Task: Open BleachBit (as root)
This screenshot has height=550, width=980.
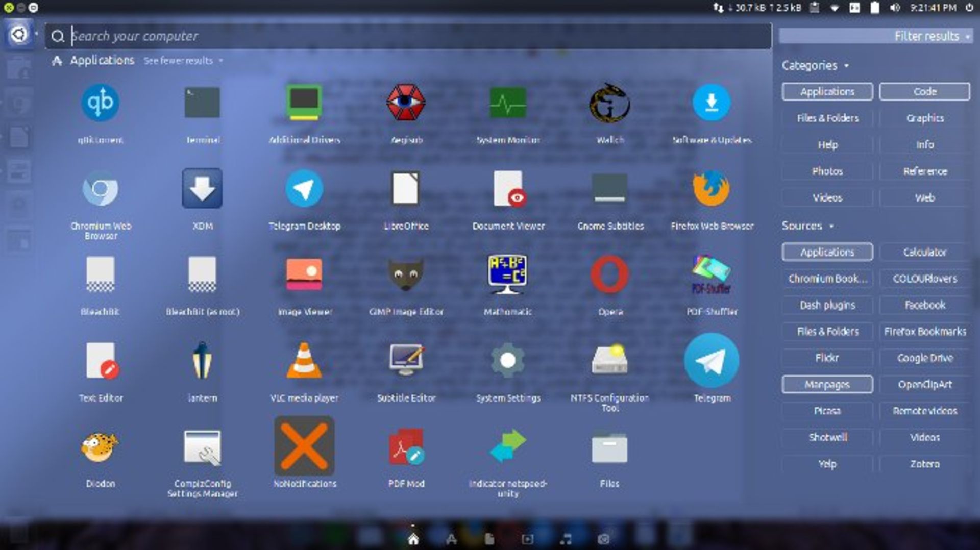Action: pyautogui.click(x=202, y=274)
